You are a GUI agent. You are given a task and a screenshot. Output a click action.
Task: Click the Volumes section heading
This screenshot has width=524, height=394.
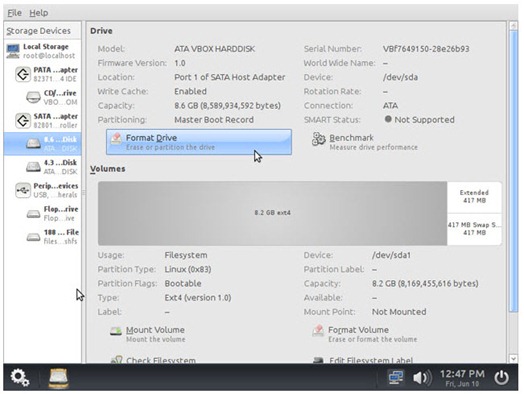click(108, 169)
